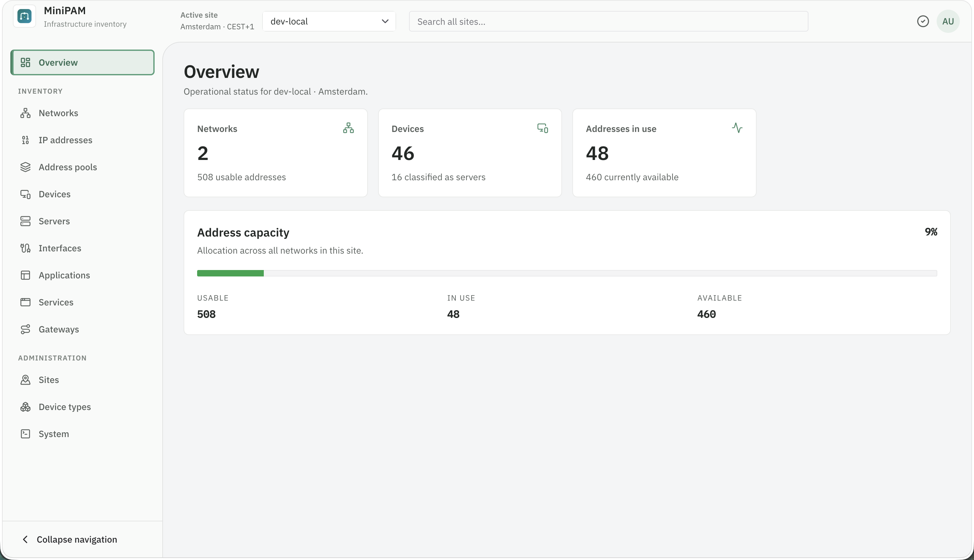This screenshot has width=974, height=560.
Task: Navigate to Address pools
Action: tap(82, 167)
